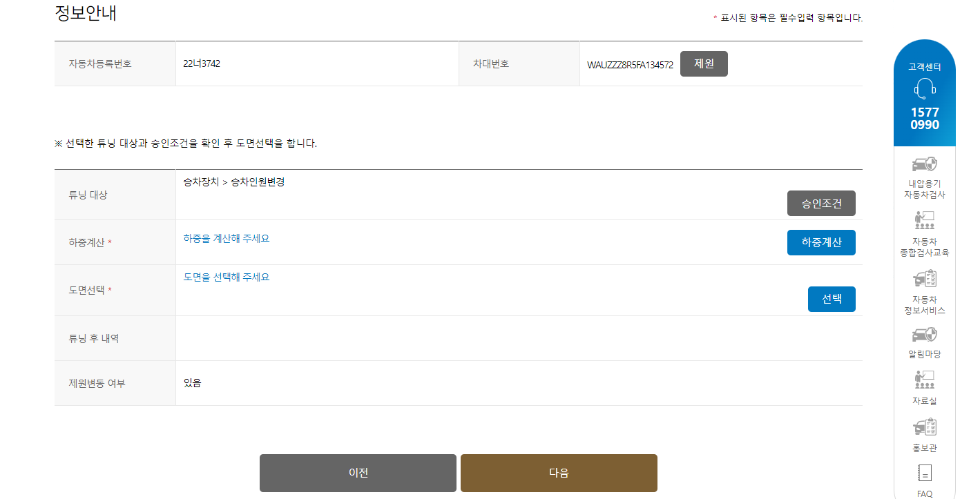This screenshot has height=499, width=980.
Task: View 승인조건 for the tuning target
Action: click(x=821, y=204)
